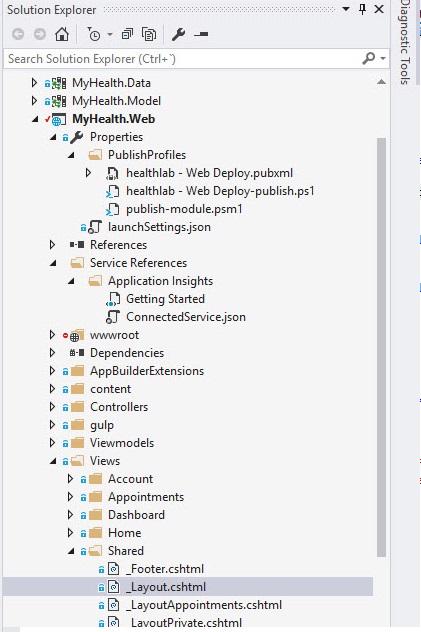Expand the wwwroot folder node
This screenshot has height=632, width=421.
point(52,335)
